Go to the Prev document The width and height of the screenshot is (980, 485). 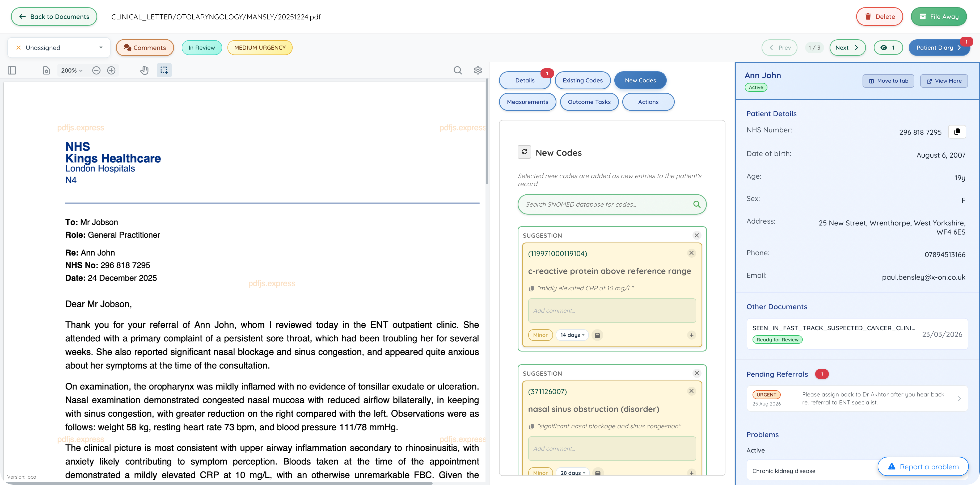(779, 48)
